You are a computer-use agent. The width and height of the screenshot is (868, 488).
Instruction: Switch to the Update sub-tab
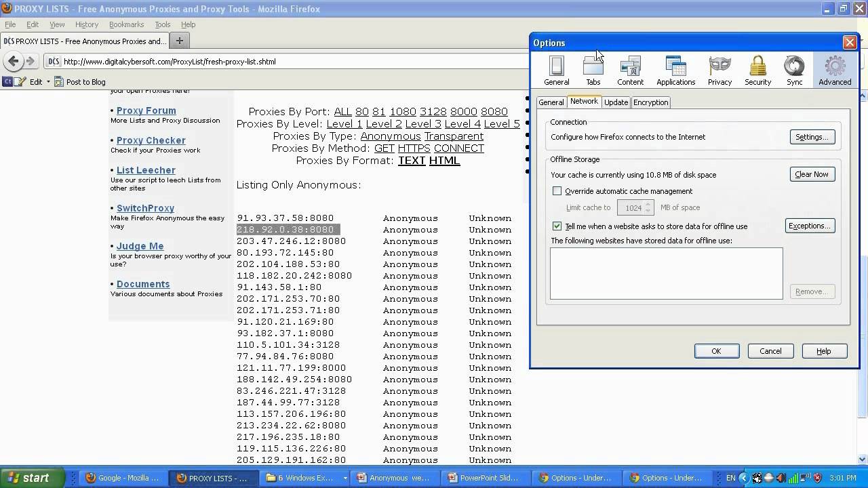pyautogui.click(x=616, y=102)
